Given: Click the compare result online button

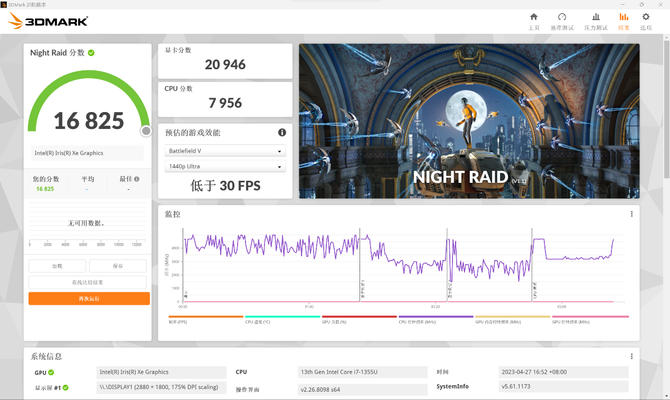Looking at the screenshot, I should [x=88, y=282].
